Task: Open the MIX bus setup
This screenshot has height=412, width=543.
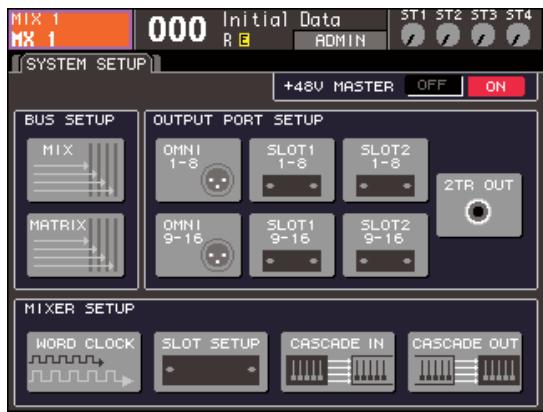Action: (x=75, y=170)
